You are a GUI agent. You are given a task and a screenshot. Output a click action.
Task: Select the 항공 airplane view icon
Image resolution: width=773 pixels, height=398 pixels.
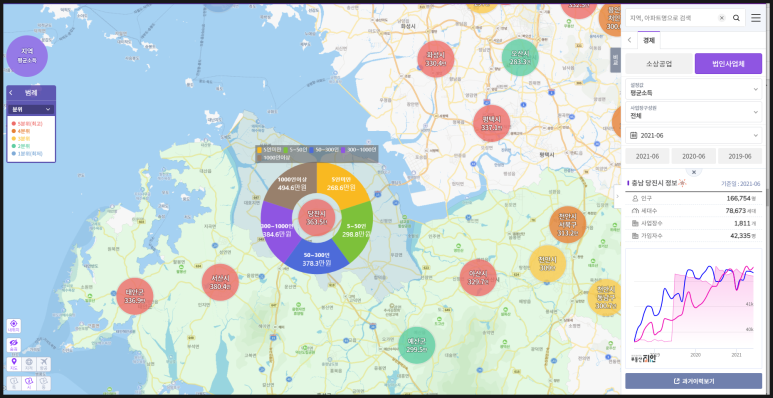(x=43, y=364)
